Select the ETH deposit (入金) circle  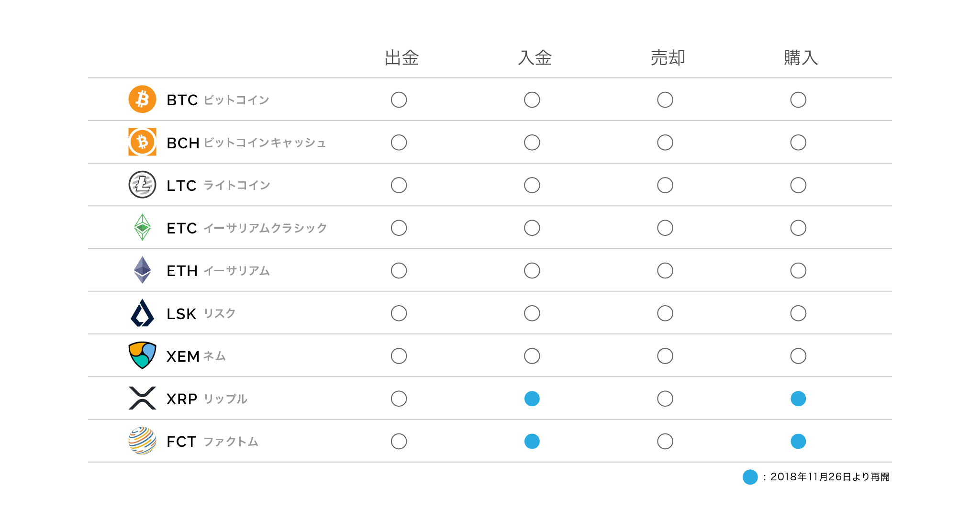pyautogui.click(x=532, y=271)
